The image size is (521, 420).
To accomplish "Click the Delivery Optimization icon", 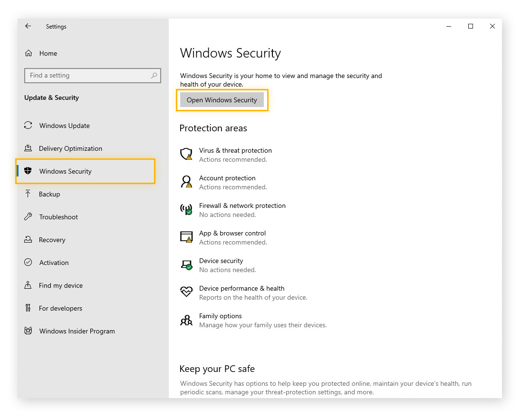I will (28, 148).
